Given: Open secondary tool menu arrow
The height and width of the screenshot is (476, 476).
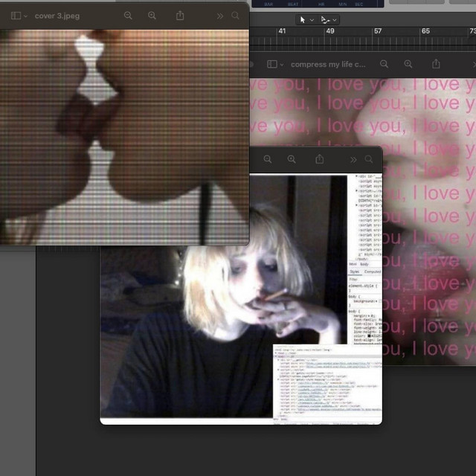Looking at the screenshot, I should pyautogui.click(x=335, y=20).
